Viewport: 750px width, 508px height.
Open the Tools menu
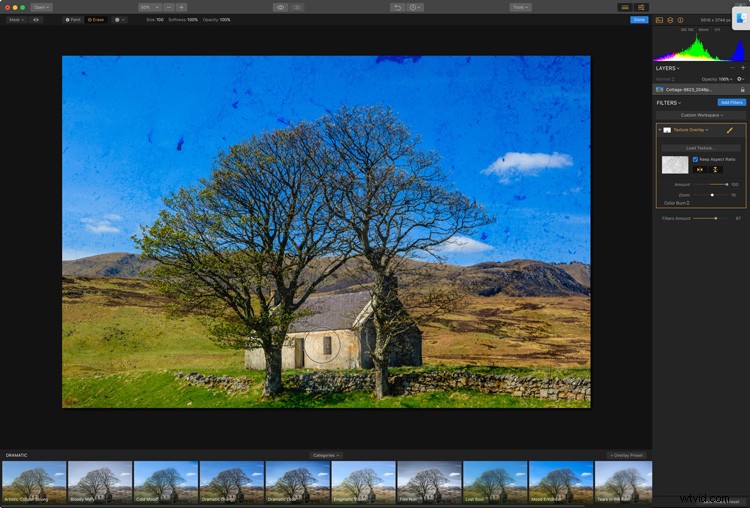coord(520,7)
